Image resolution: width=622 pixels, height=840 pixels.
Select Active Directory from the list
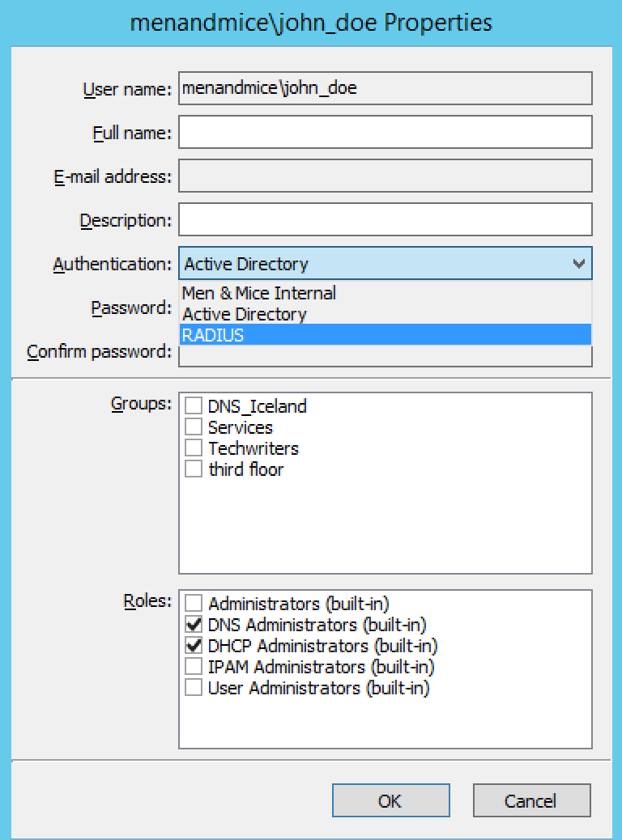click(x=245, y=314)
